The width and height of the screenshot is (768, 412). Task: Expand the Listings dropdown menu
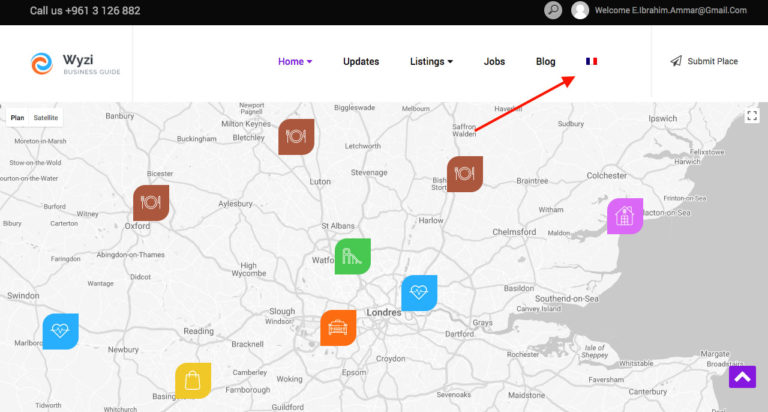(431, 61)
